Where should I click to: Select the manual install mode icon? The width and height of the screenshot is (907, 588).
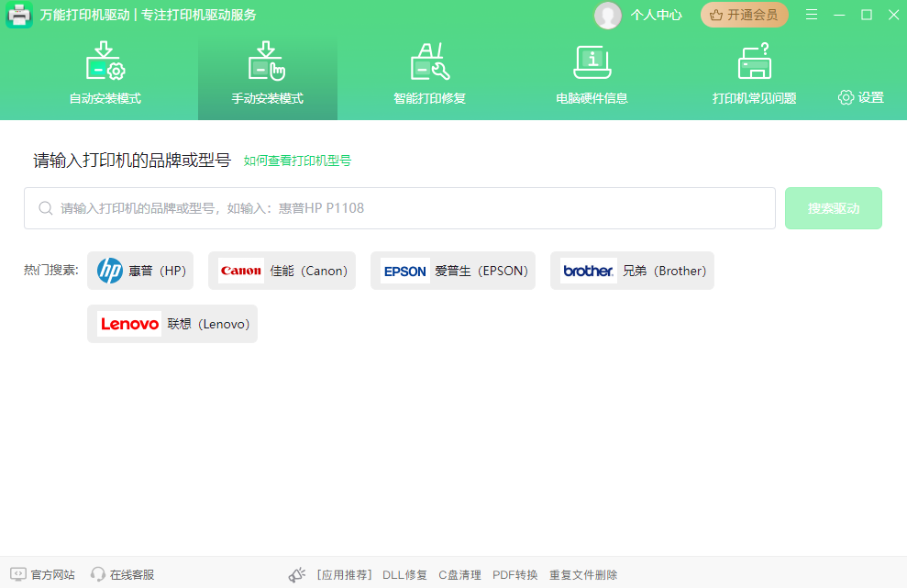(x=267, y=61)
